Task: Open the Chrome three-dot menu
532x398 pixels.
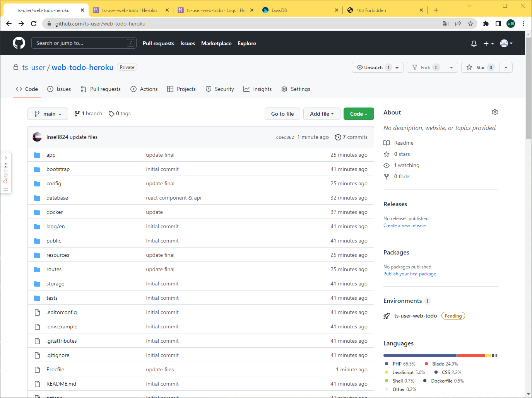Action: pyautogui.click(x=523, y=24)
